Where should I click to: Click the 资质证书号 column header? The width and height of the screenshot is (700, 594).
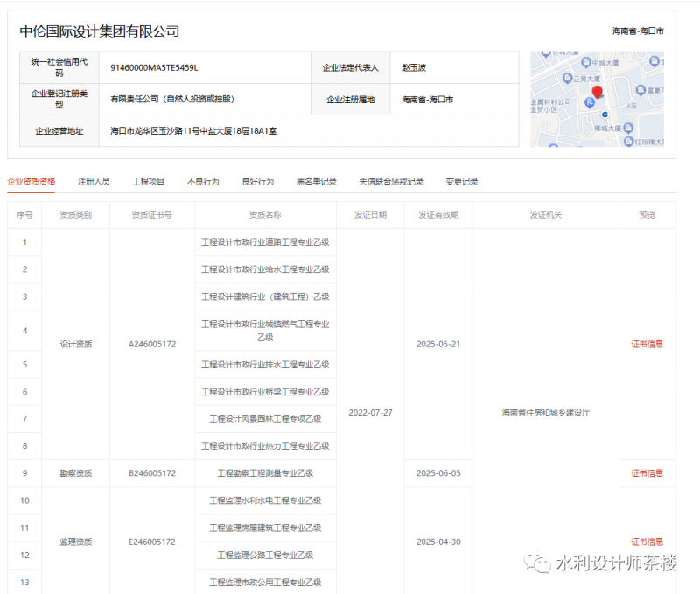(151, 215)
